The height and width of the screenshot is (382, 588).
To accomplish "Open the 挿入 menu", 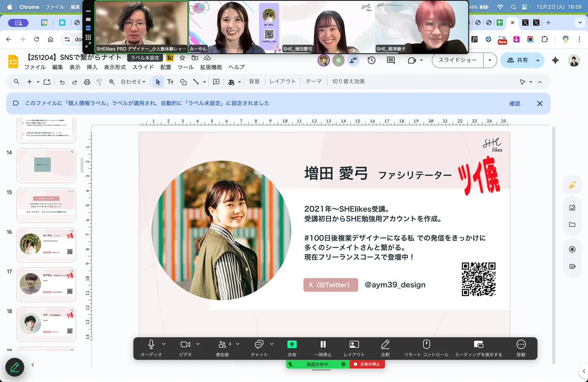I will (x=92, y=67).
